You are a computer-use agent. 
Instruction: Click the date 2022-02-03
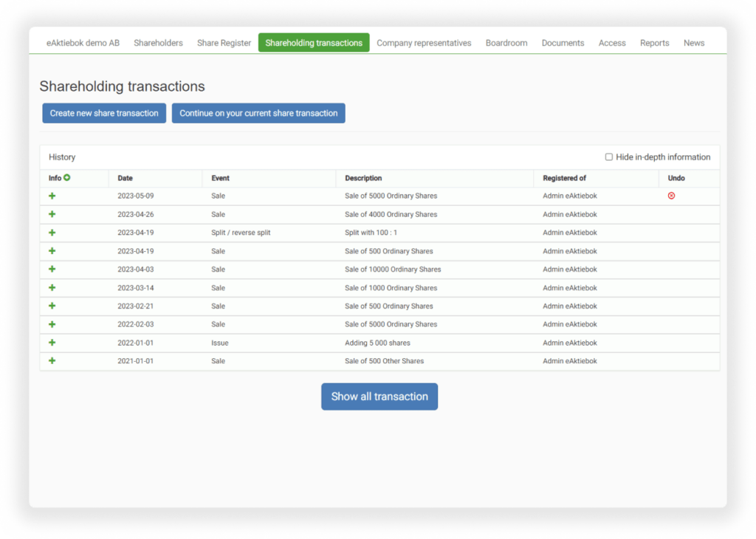point(136,324)
